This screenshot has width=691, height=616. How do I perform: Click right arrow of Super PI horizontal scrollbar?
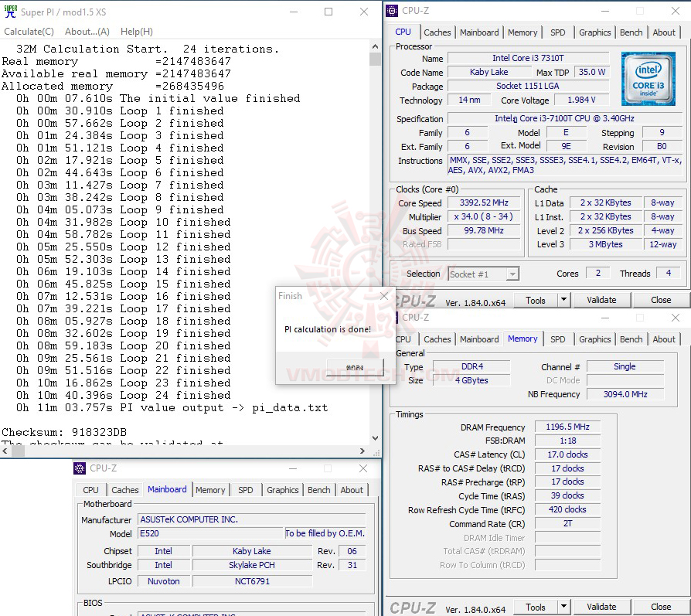363,451
